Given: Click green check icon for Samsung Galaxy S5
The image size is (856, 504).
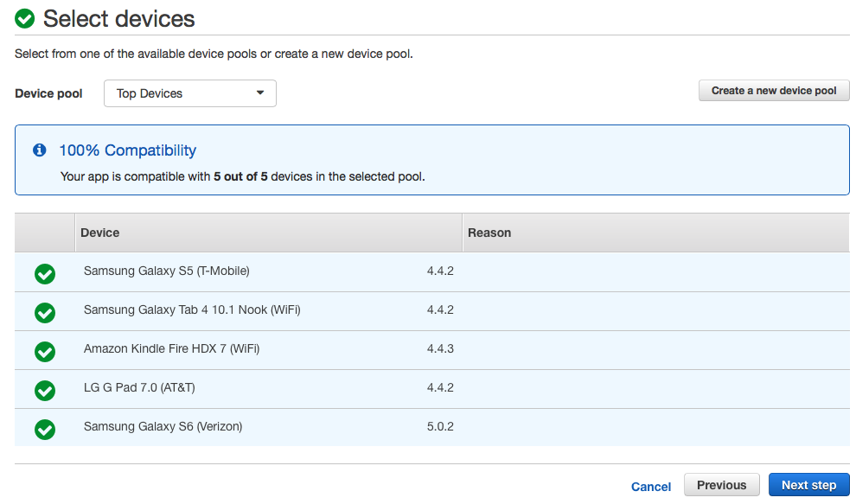Looking at the screenshot, I should [45, 274].
